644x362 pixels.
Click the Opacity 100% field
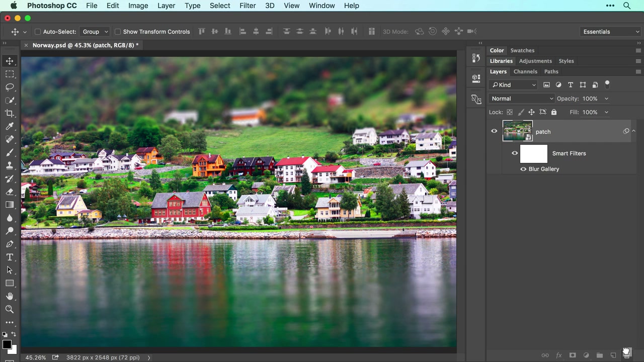tap(590, 99)
